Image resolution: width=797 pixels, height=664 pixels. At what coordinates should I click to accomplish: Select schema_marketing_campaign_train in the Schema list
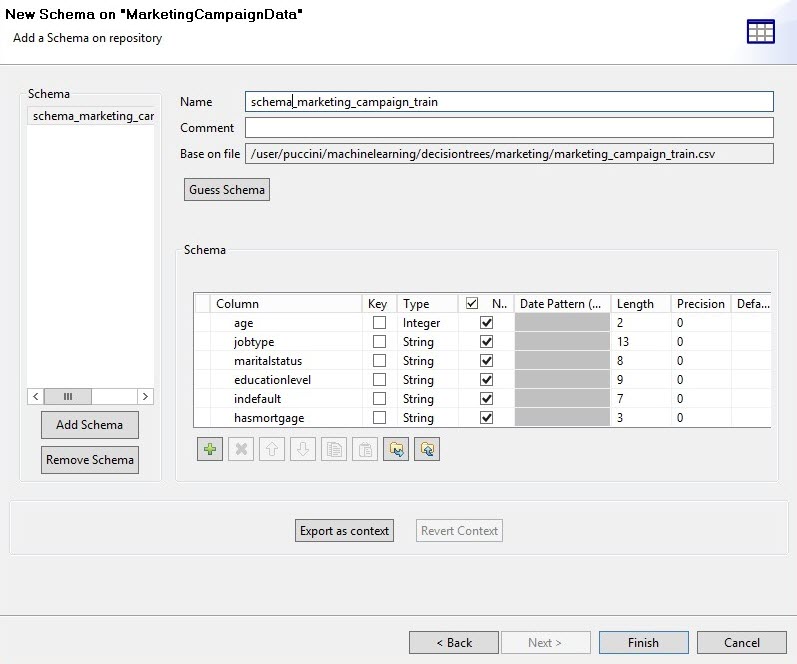pyautogui.click(x=92, y=116)
